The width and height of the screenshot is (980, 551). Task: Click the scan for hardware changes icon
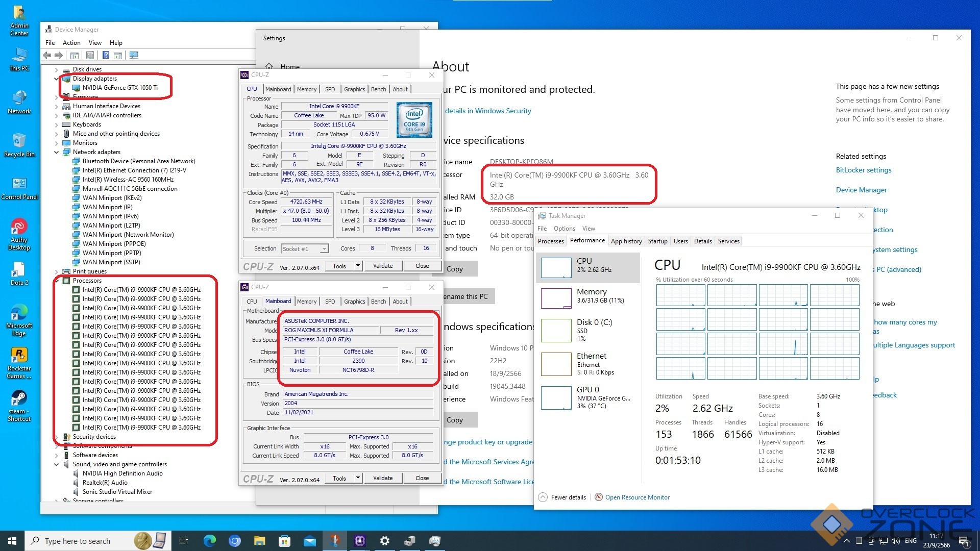(134, 55)
